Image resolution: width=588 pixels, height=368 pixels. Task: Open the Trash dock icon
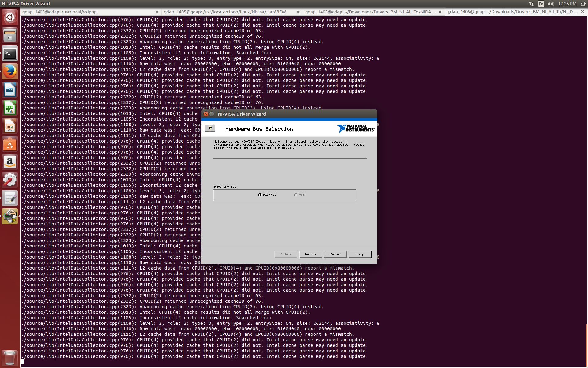click(10, 358)
